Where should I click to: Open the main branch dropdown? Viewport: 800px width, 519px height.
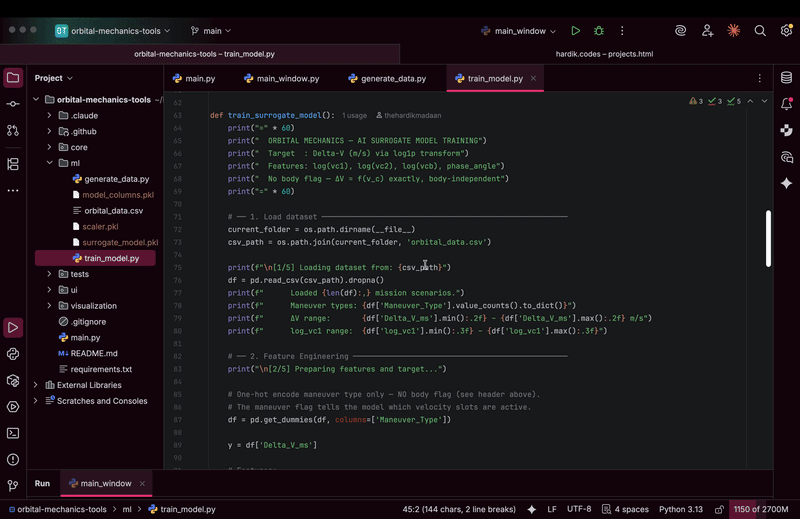click(211, 31)
